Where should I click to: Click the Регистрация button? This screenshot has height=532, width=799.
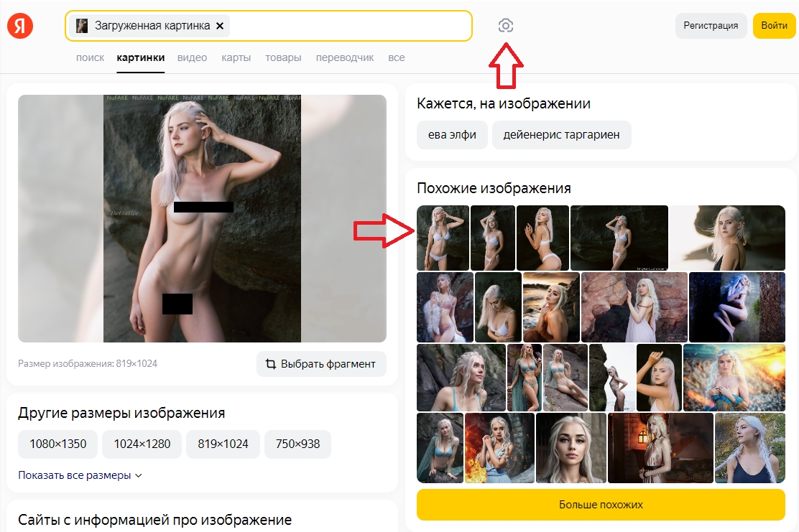point(711,25)
